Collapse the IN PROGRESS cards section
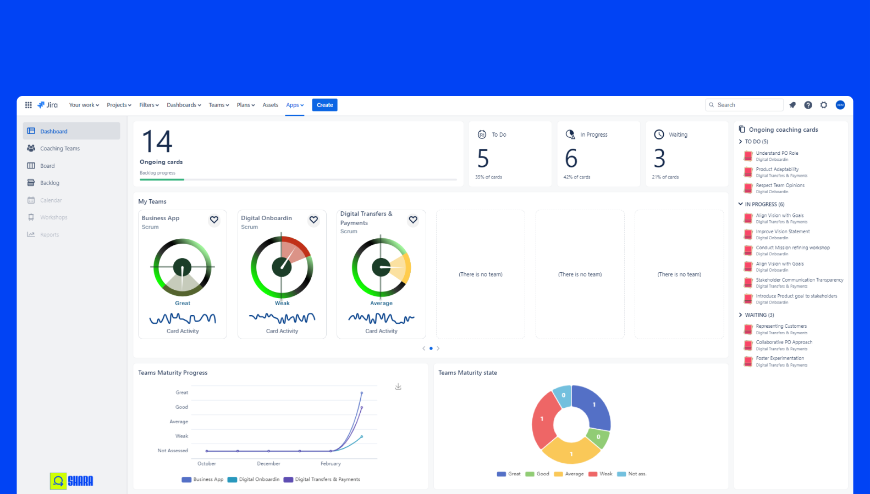The image size is (870, 494). click(x=740, y=204)
